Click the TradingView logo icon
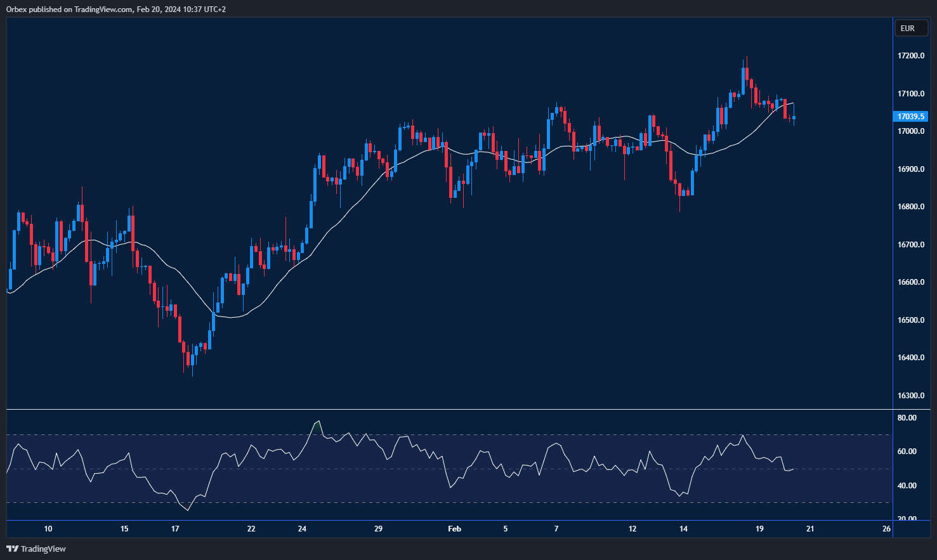The width and height of the screenshot is (937, 560). [x=12, y=549]
